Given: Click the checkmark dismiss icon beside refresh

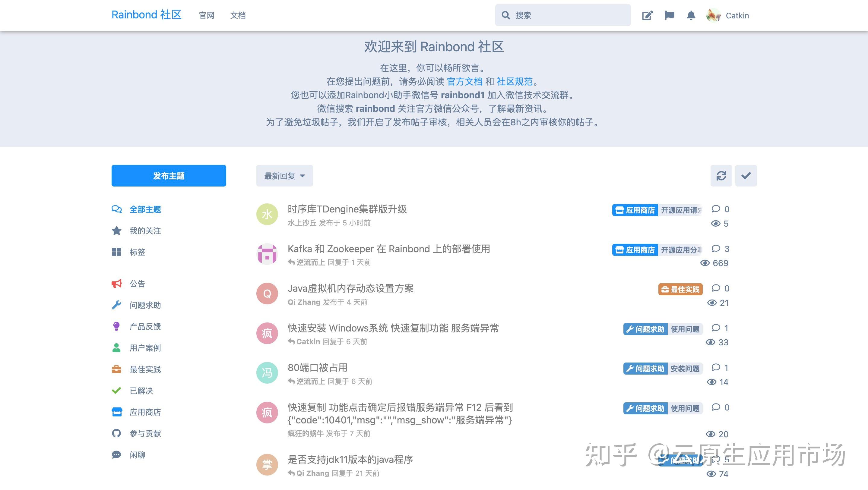Looking at the screenshot, I should (746, 175).
